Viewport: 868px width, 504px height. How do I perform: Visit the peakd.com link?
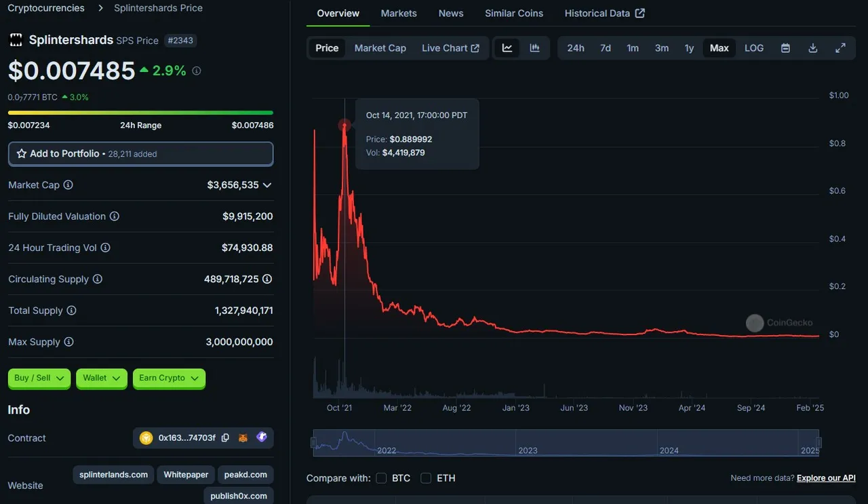click(x=246, y=475)
